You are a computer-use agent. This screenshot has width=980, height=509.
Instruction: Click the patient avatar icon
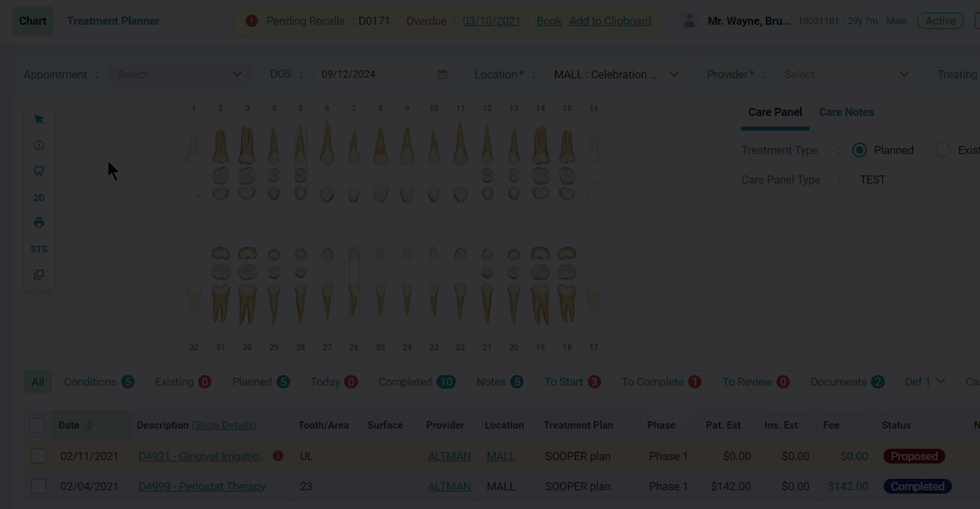point(689,20)
